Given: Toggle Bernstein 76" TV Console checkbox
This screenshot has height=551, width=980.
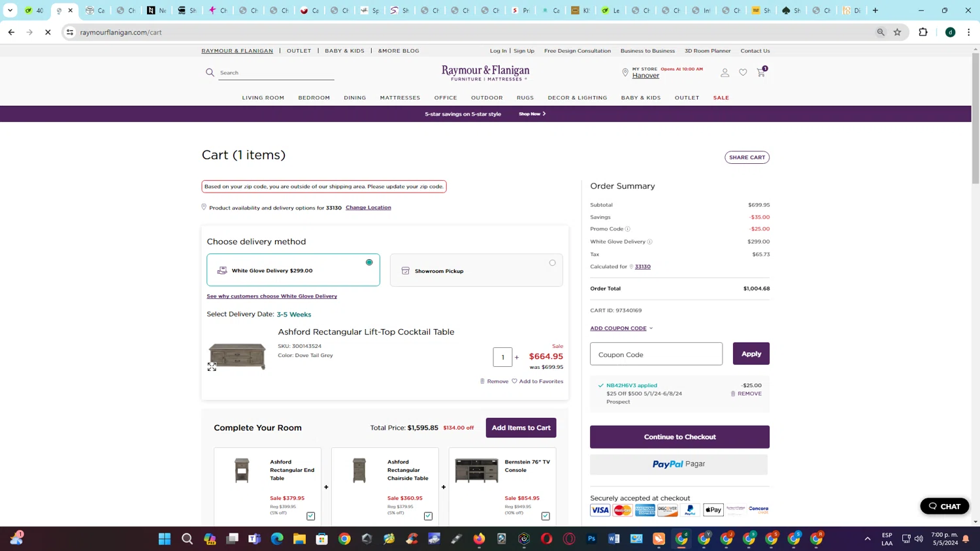Looking at the screenshot, I should click(546, 516).
